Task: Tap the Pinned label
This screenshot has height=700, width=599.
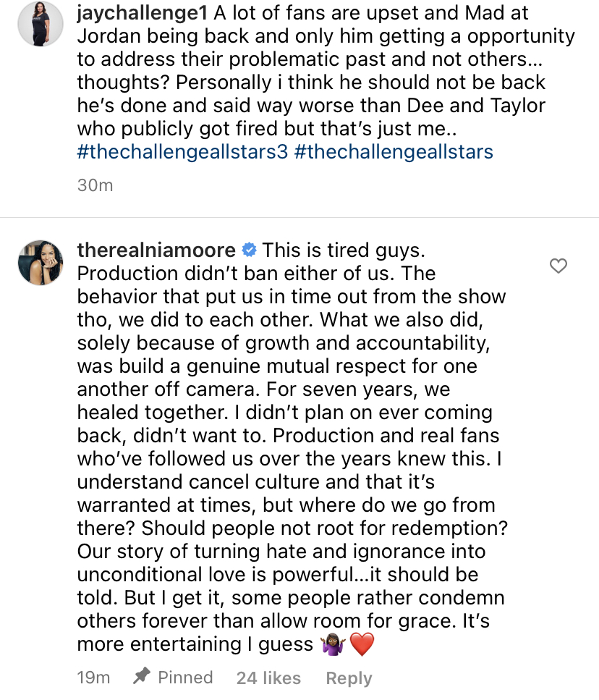Action: [x=185, y=678]
